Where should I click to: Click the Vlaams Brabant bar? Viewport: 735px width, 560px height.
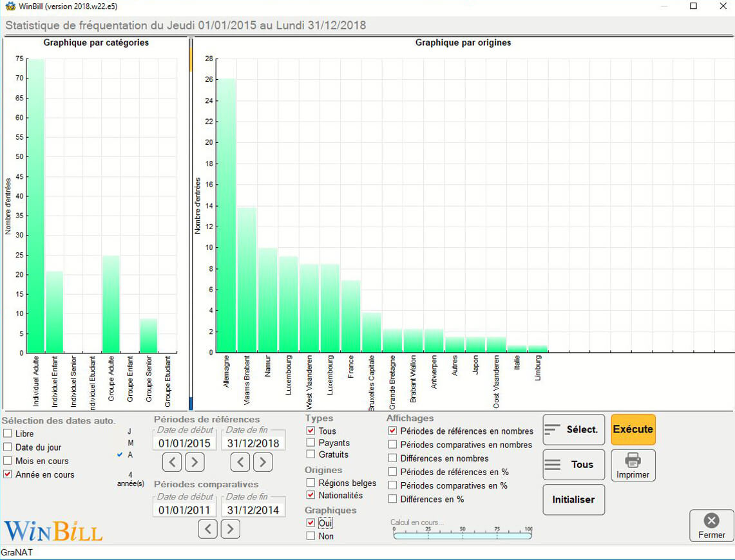pos(247,280)
